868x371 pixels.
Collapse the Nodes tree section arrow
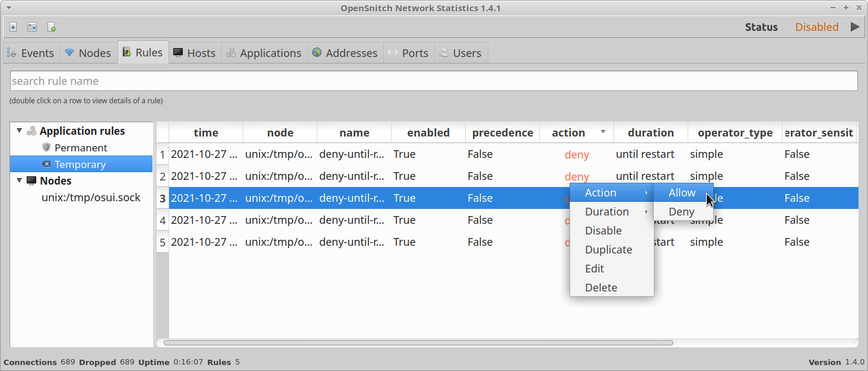click(x=18, y=180)
